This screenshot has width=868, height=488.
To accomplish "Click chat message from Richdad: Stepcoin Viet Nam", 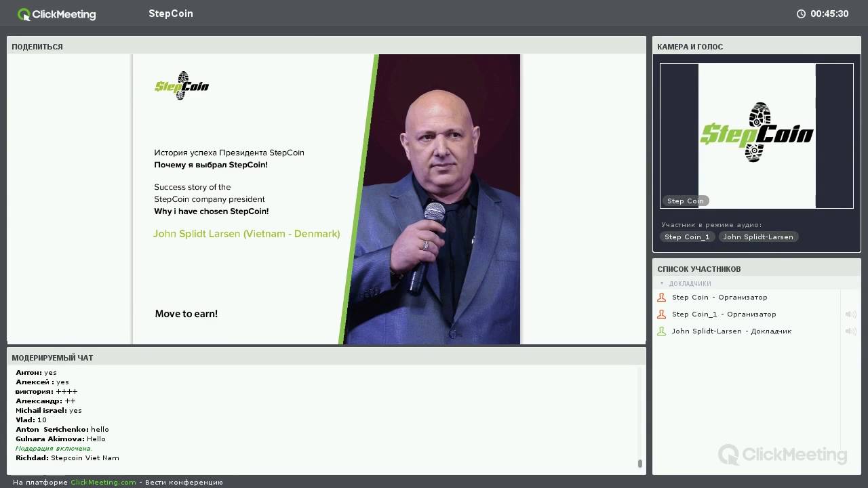I will 67,457.
